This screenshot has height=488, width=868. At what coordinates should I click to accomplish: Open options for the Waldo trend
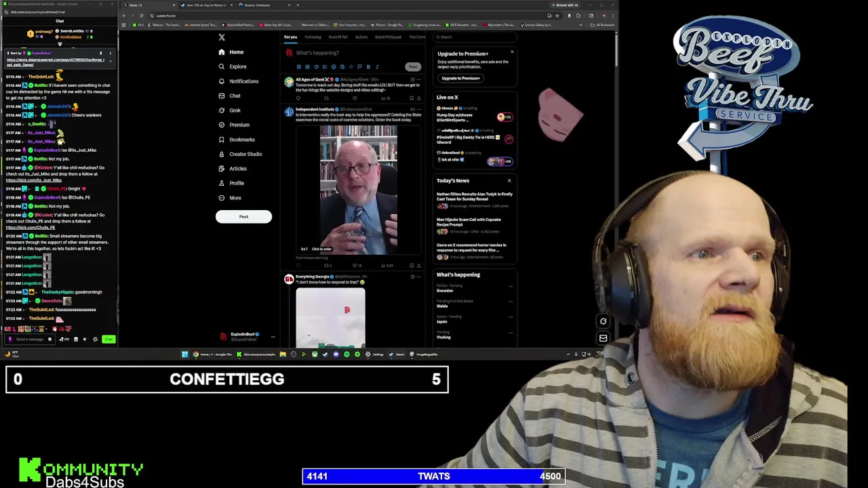click(x=511, y=302)
